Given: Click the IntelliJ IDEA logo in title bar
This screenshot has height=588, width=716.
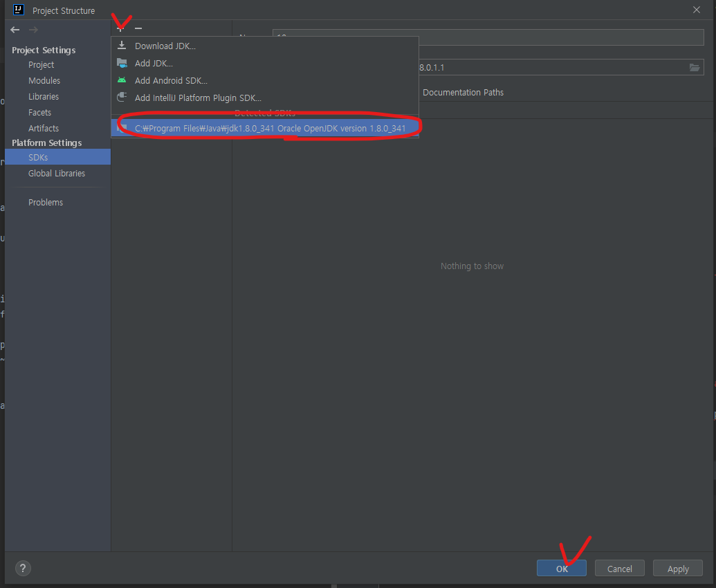Looking at the screenshot, I should [x=18, y=10].
